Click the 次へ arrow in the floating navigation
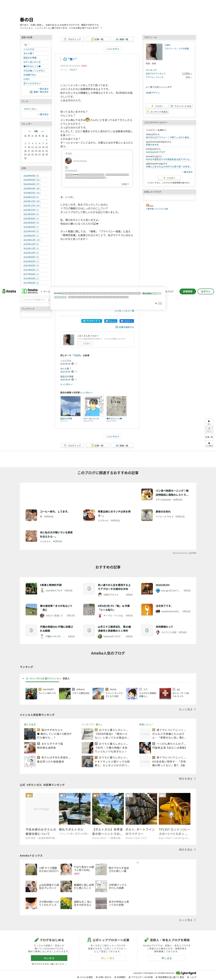This screenshot has width=216, height=980. click(x=209, y=422)
